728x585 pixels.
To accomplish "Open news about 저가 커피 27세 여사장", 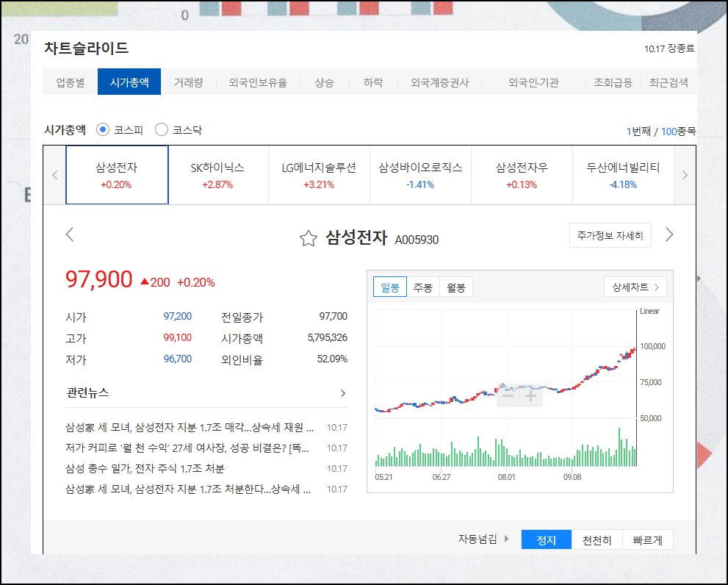I will pyautogui.click(x=187, y=448).
